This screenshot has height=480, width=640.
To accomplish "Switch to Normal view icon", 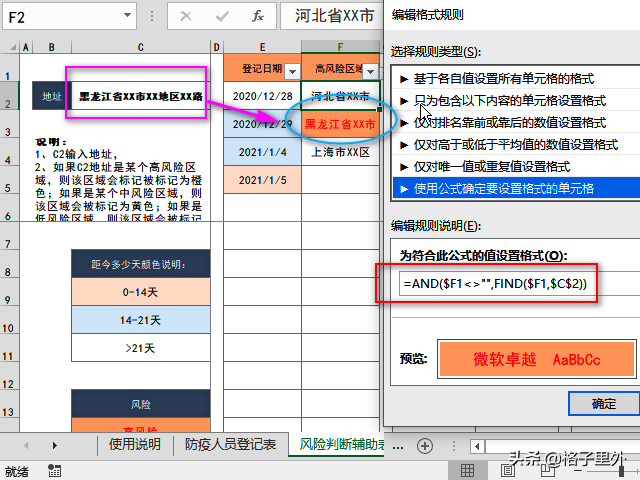I will [467, 471].
